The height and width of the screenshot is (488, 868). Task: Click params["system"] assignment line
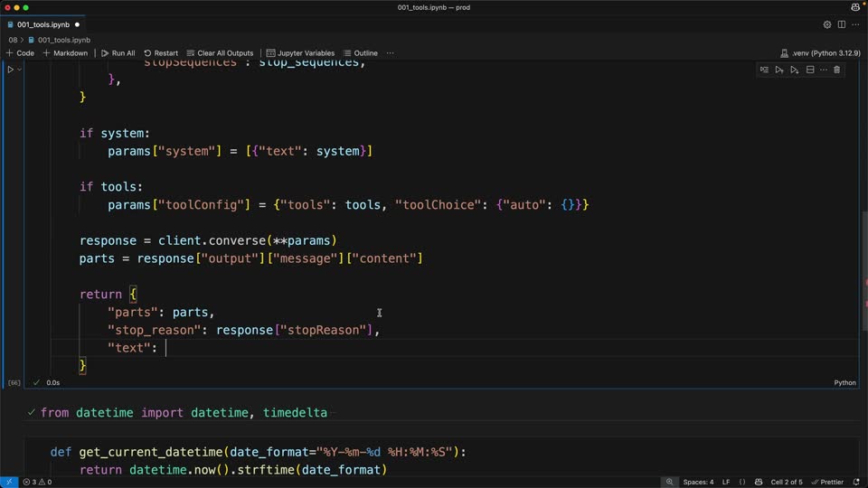240,151
